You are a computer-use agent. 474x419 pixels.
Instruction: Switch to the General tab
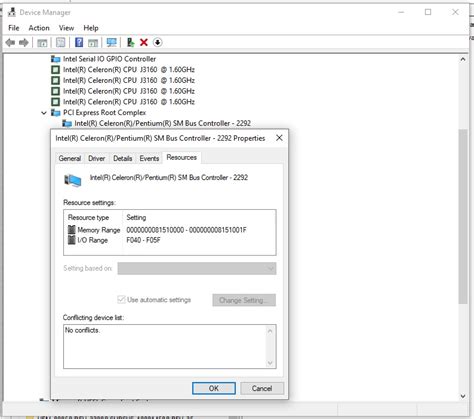coord(70,158)
